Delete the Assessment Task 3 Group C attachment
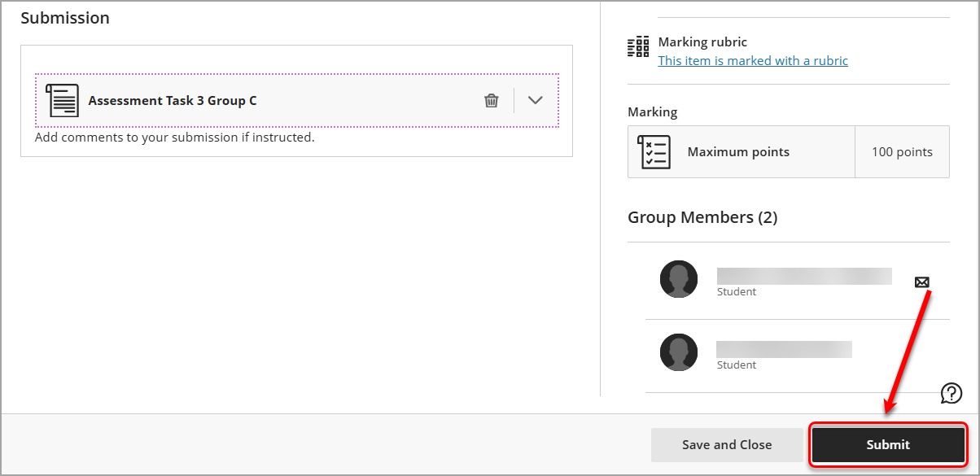The width and height of the screenshot is (980, 476). click(x=492, y=99)
